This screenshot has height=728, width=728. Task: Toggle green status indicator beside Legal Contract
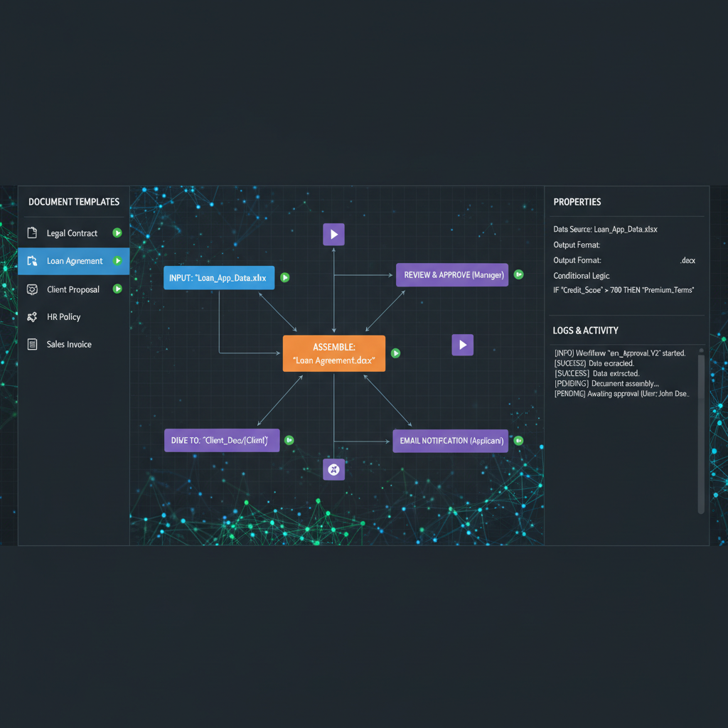(x=117, y=233)
